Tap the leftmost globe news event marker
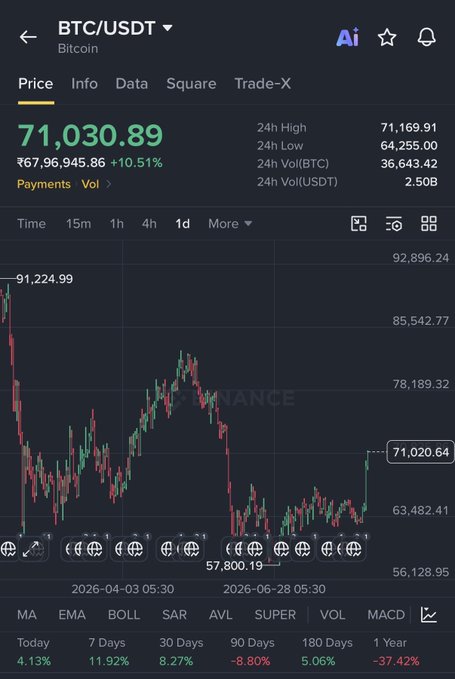The height and width of the screenshot is (679, 455). [8, 549]
